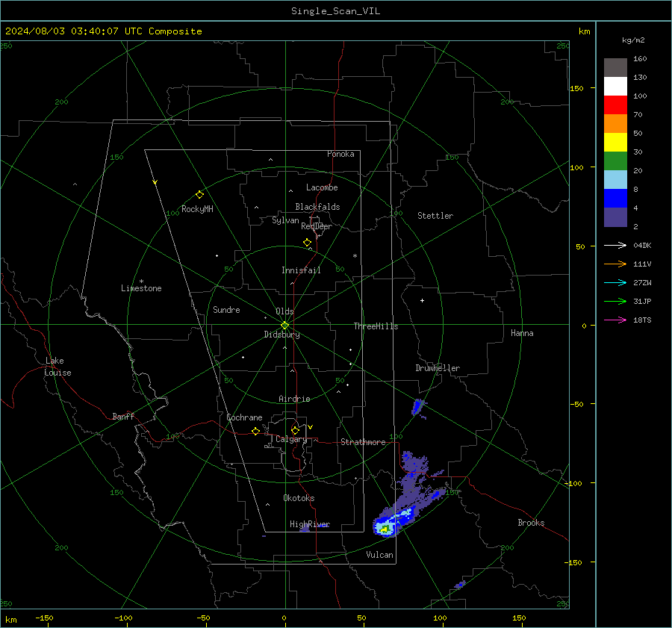This screenshot has width=672, height=628.
Task: Click the Olds town label
Action: point(284,311)
